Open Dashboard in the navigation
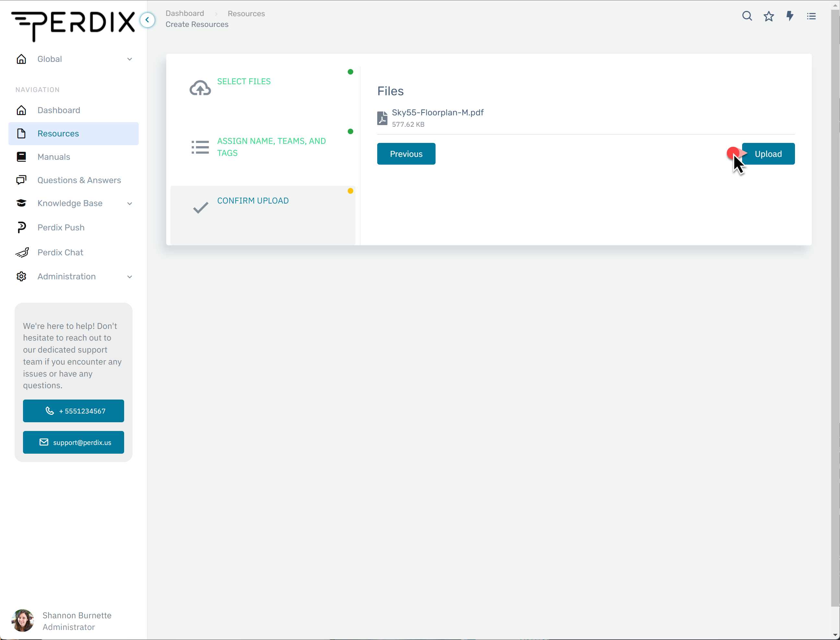Screen dimensions: 840x640 tap(74, 110)
